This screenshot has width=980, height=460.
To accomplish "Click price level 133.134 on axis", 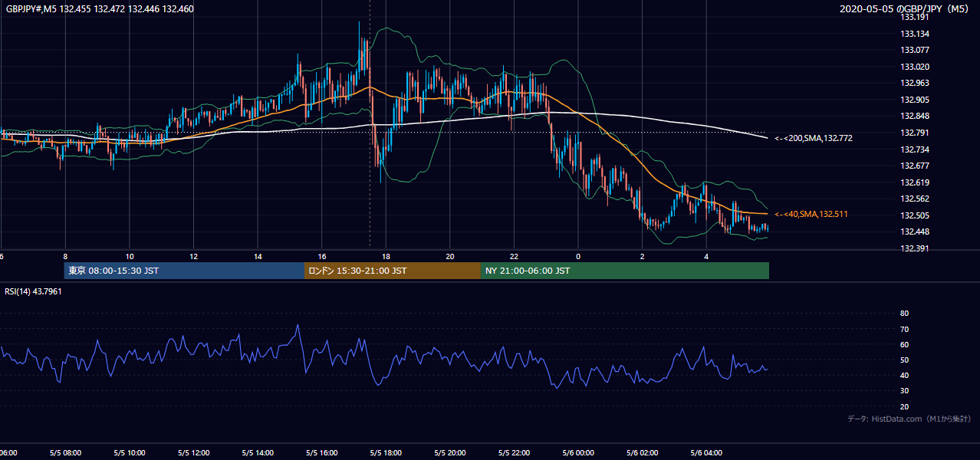I will coord(914,34).
